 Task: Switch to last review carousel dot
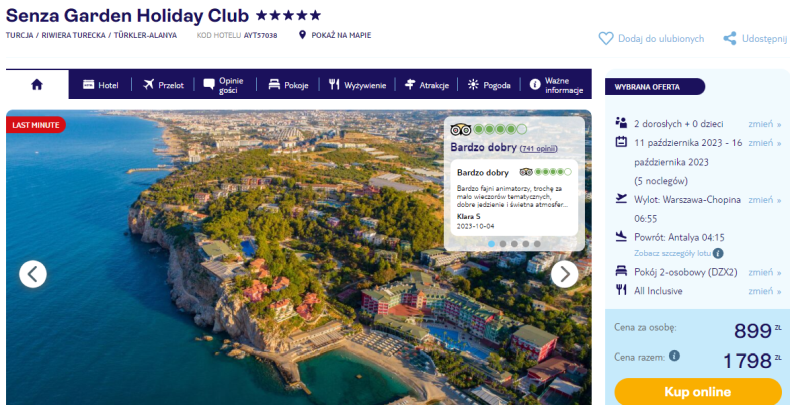click(x=537, y=244)
